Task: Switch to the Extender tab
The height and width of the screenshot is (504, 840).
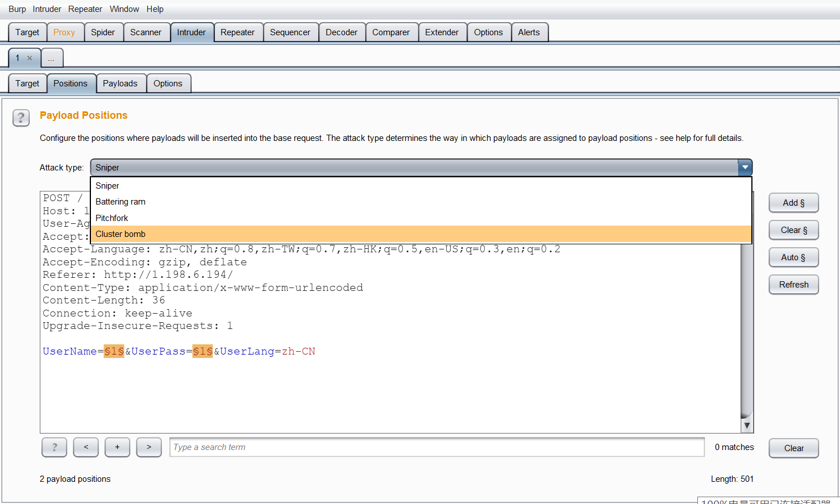Action: click(442, 32)
